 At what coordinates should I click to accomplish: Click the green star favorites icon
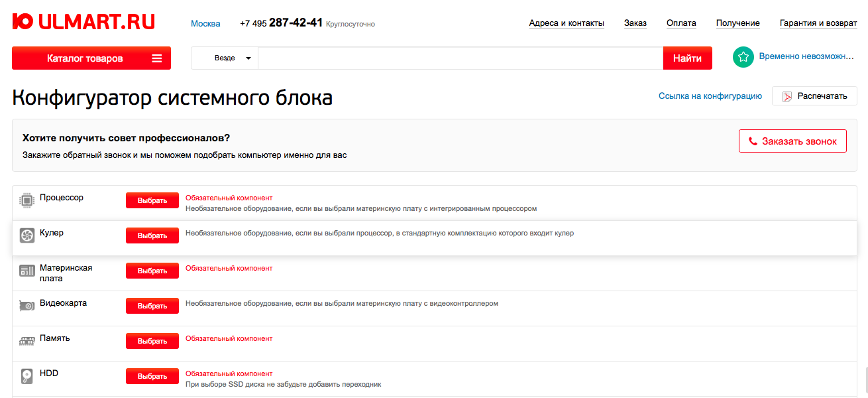743,57
